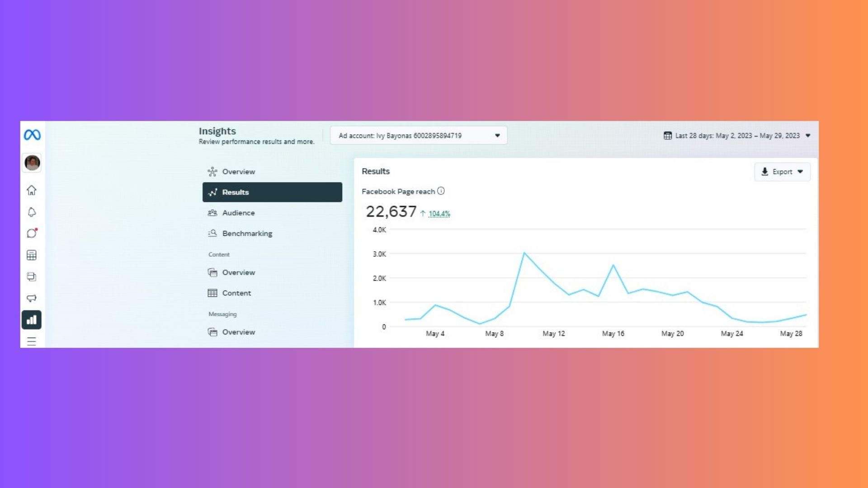The height and width of the screenshot is (488, 868).
Task: Open the planner grid icon
Action: tap(32, 255)
